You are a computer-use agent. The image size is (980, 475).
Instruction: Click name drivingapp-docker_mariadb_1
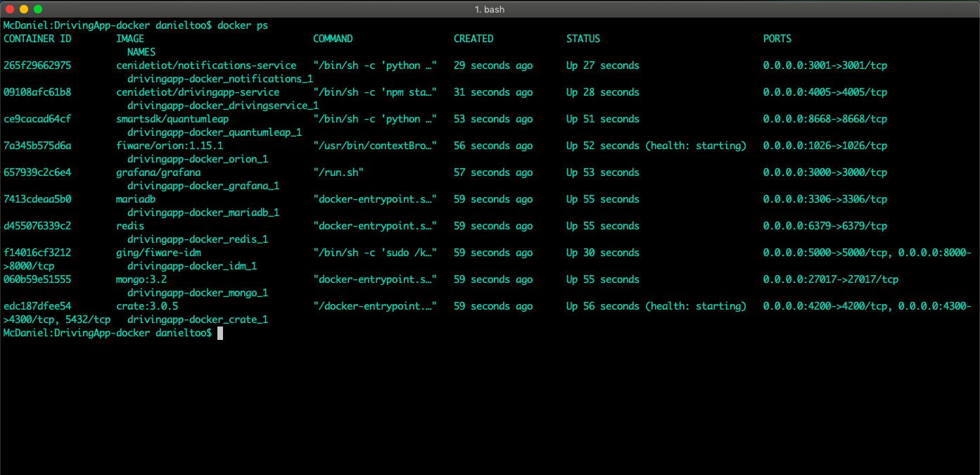[x=203, y=213]
